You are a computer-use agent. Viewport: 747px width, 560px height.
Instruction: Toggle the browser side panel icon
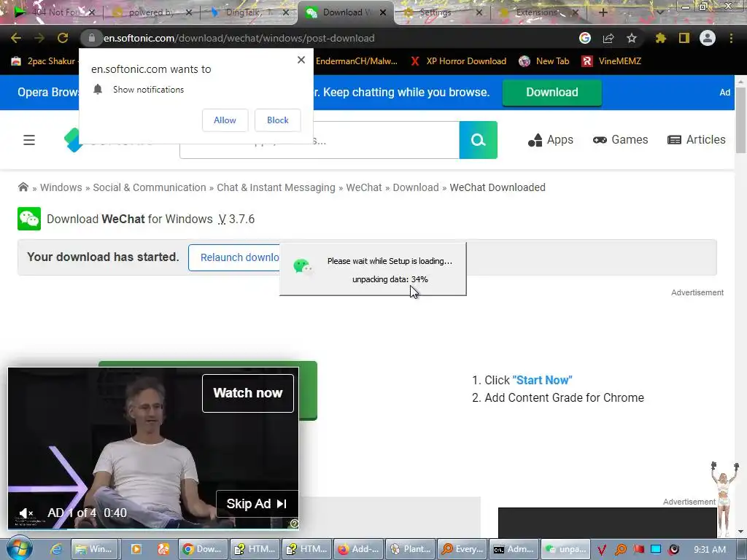(x=684, y=38)
